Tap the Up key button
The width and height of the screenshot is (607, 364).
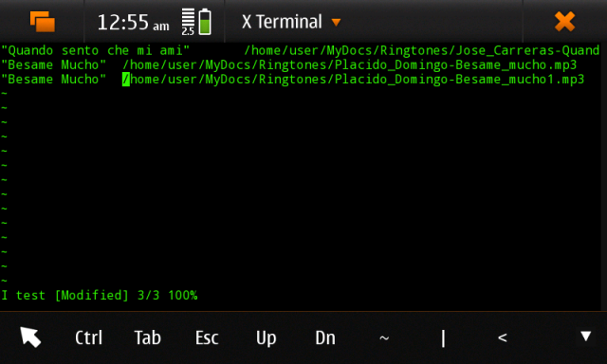pos(266,338)
